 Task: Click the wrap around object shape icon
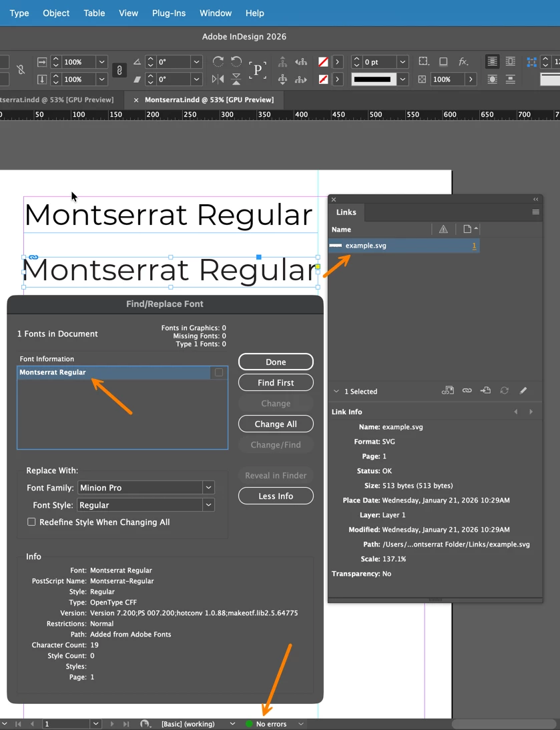click(491, 79)
